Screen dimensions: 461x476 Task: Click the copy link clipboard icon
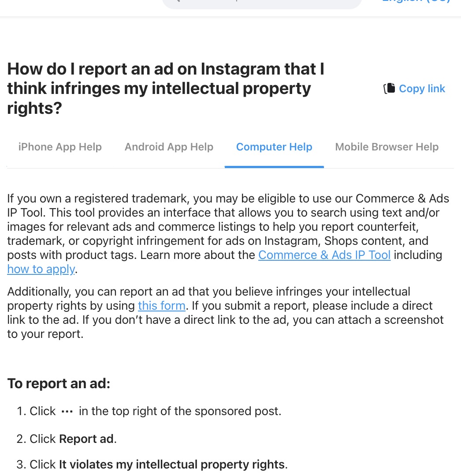click(389, 88)
